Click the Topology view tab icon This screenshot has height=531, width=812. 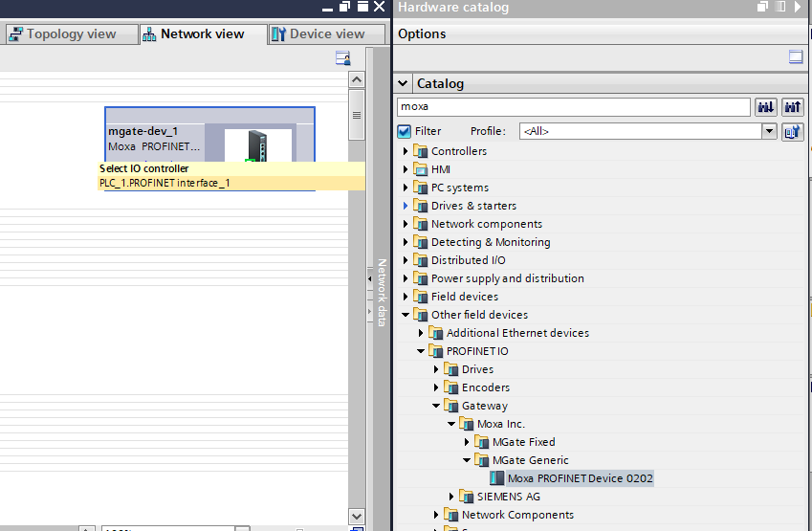click(15, 34)
